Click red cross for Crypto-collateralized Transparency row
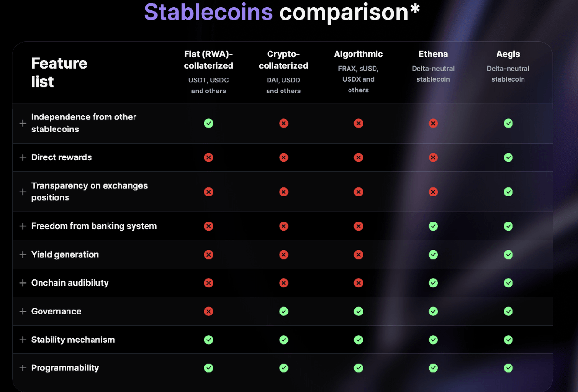The height and width of the screenshot is (392, 578). point(283,192)
